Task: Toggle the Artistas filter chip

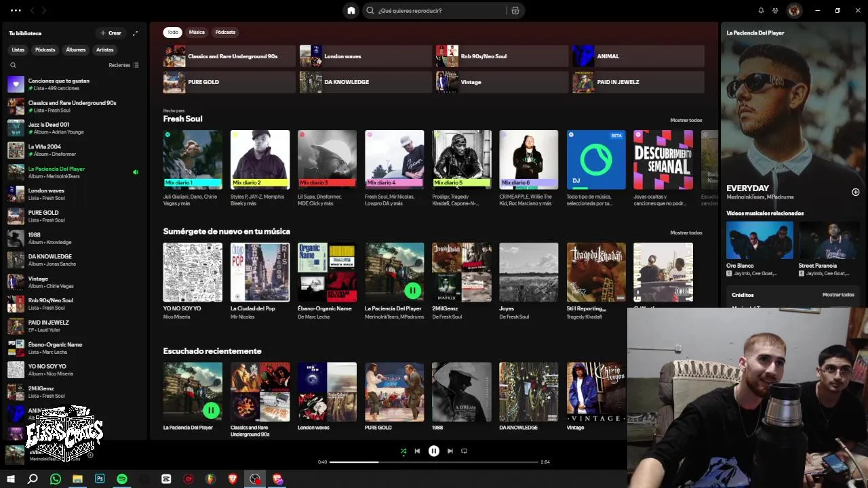Action: pyautogui.click(x=105, y=49)
